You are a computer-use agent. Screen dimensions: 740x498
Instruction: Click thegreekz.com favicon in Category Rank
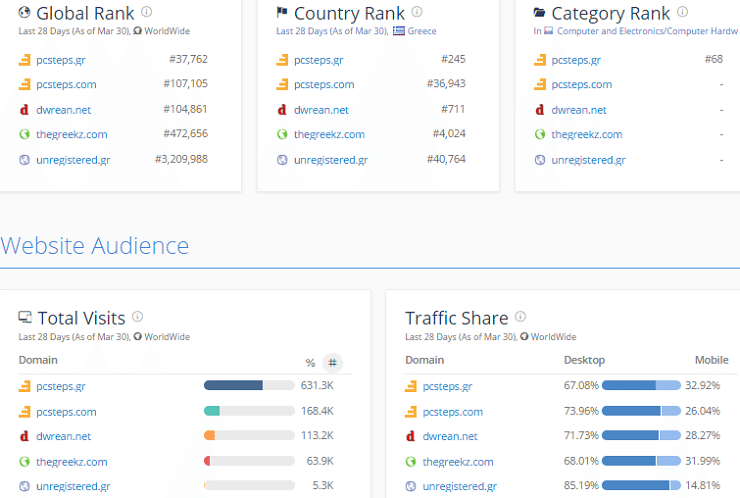pyautogui.click(x=540, y=134)
